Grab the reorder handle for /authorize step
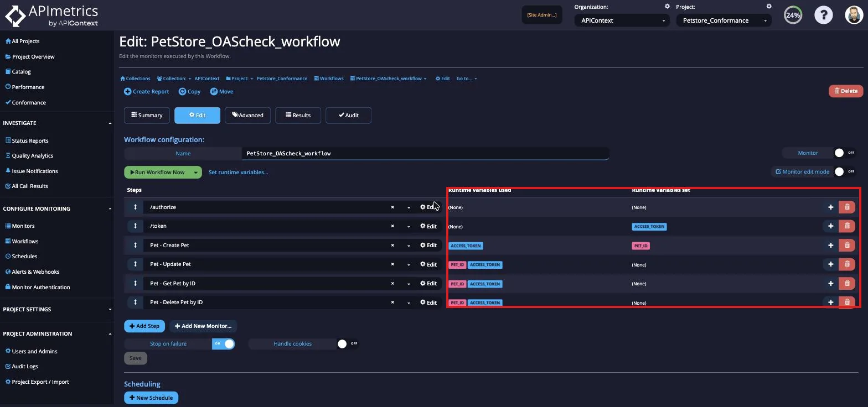The image size is (868, 407). coord(135,207)
